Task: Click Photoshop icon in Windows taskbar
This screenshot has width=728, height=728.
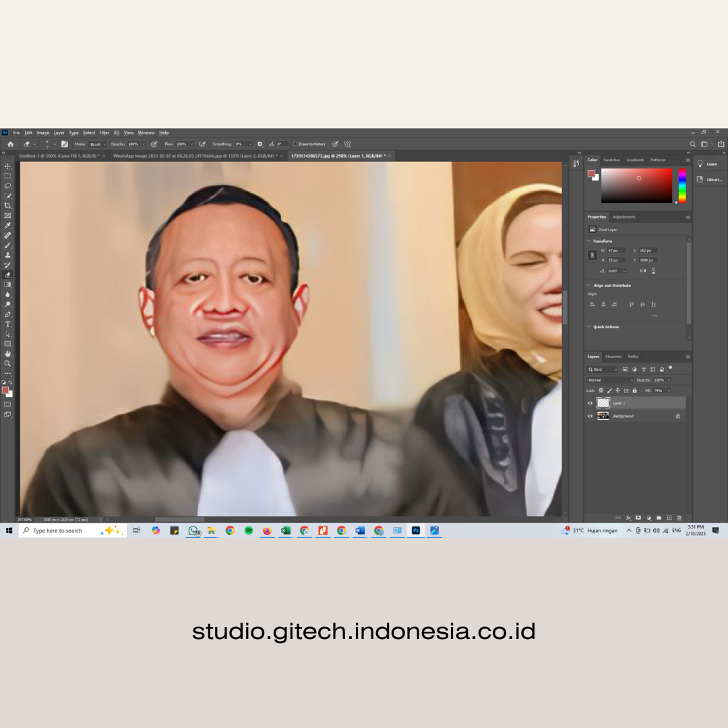Action: pyautogui.click(x=416, y=530)
